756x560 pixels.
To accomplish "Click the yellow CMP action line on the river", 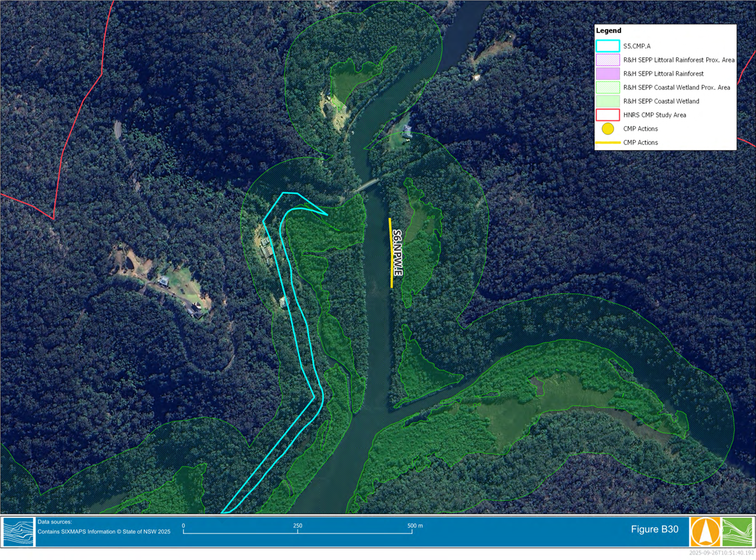I will click(x=391, y=252).
